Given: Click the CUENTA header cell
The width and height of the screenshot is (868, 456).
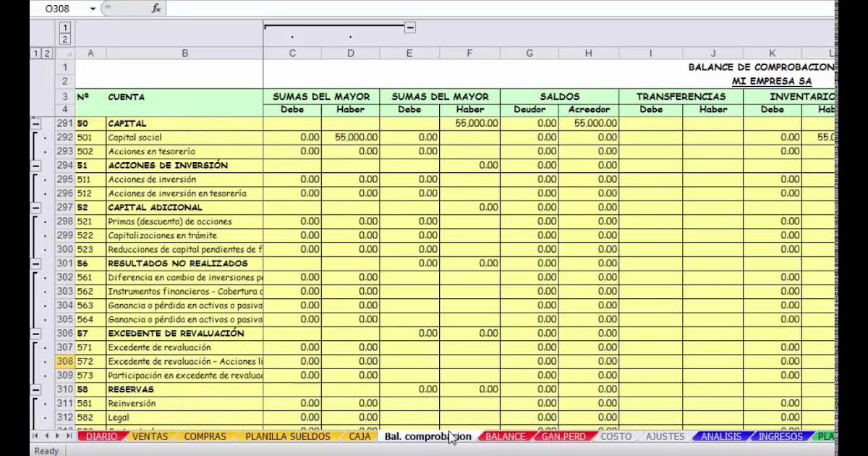Looking at the screenshot, I should (184, 96).
